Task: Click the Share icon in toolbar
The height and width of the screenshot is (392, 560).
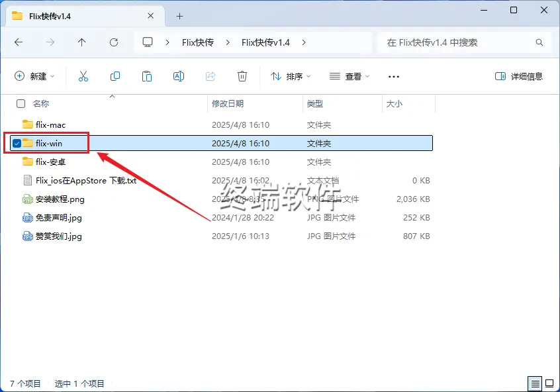Action: pyautogui.click(x=210, y=76)
